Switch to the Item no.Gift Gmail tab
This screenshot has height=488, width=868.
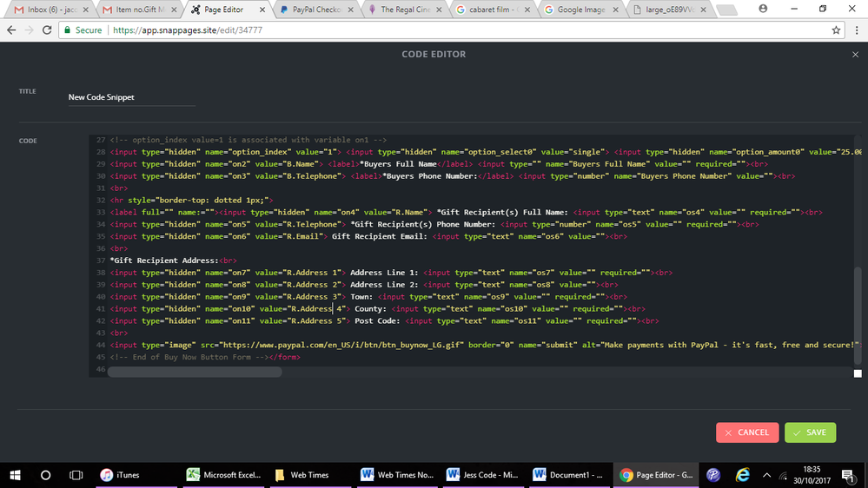[140, 10]
